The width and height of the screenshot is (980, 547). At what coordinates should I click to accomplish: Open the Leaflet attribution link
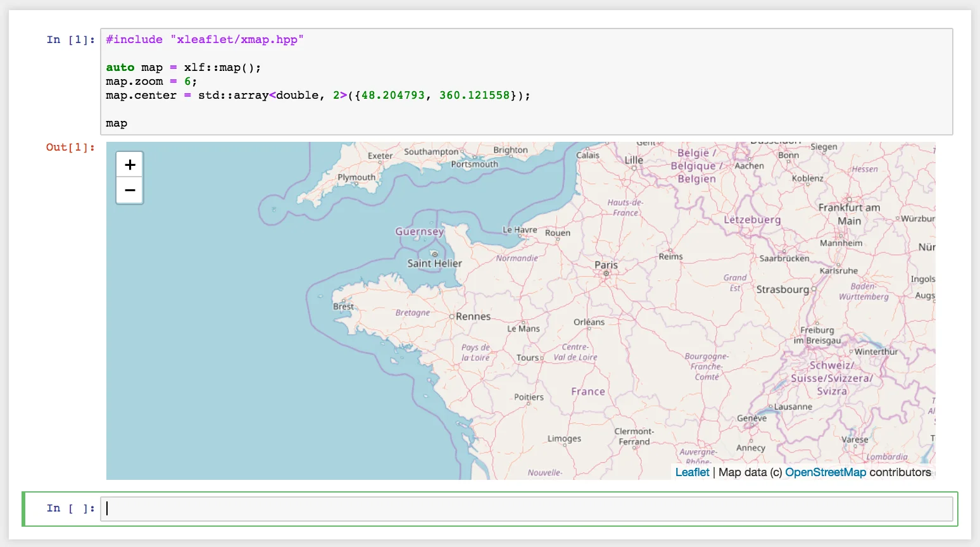pos(692,472)
